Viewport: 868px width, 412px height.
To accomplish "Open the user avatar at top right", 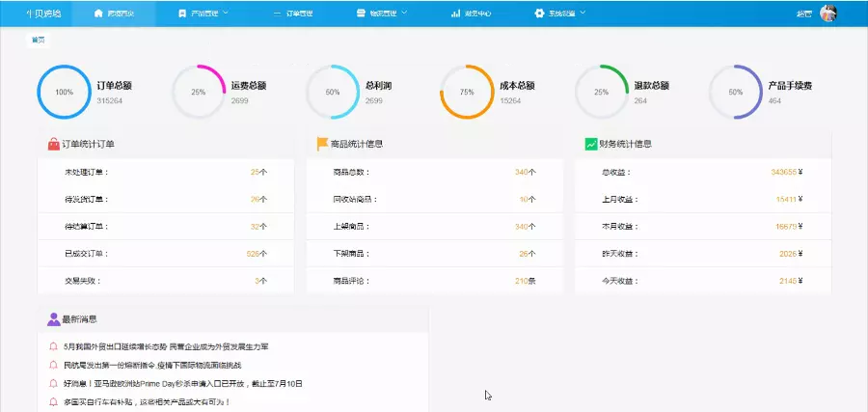I will [827, 14].
